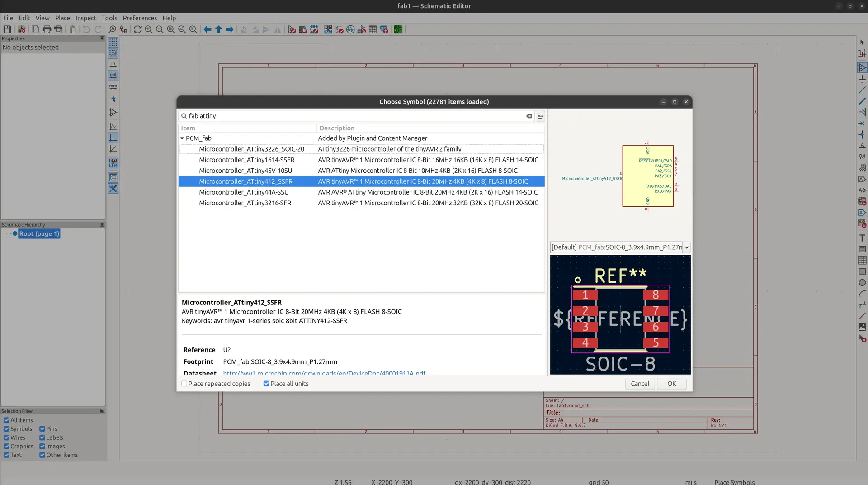This screenshot has height=485, width=868.
Task: Open the File menu
Action: 8,18
